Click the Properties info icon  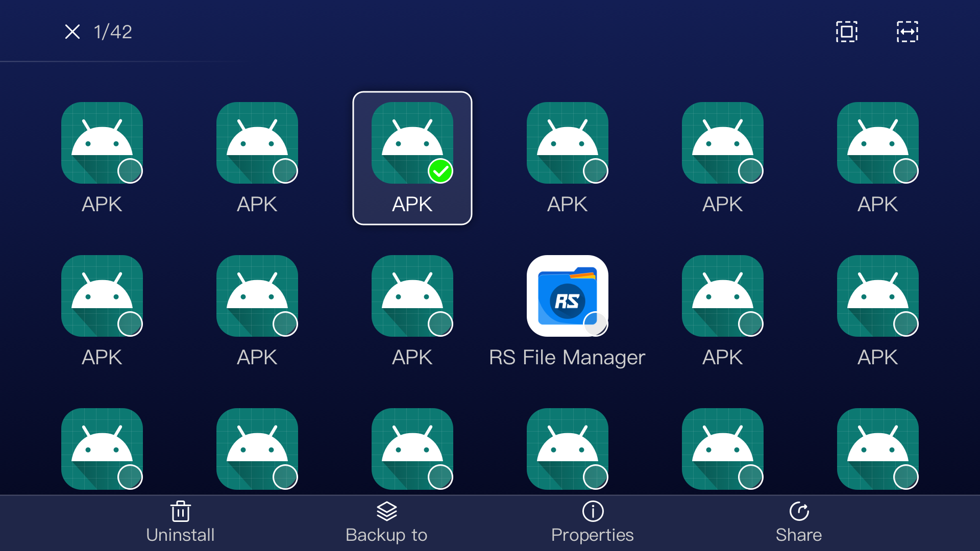(592, 511)
